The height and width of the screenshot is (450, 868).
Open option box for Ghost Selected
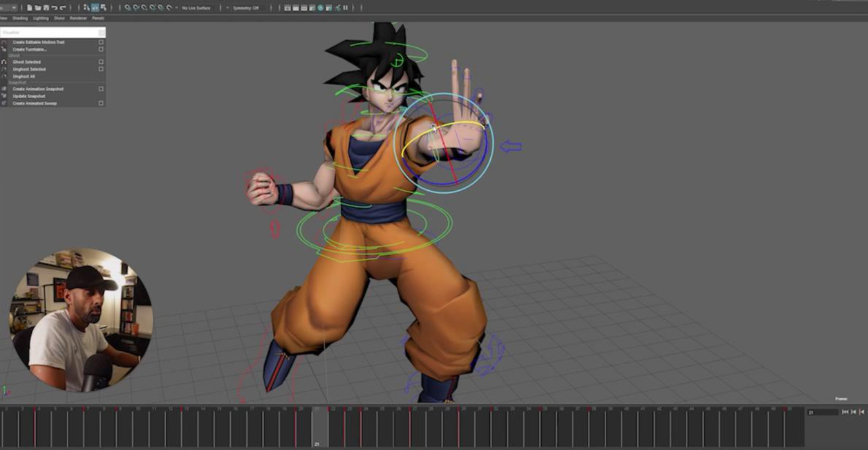pos(101,62)
